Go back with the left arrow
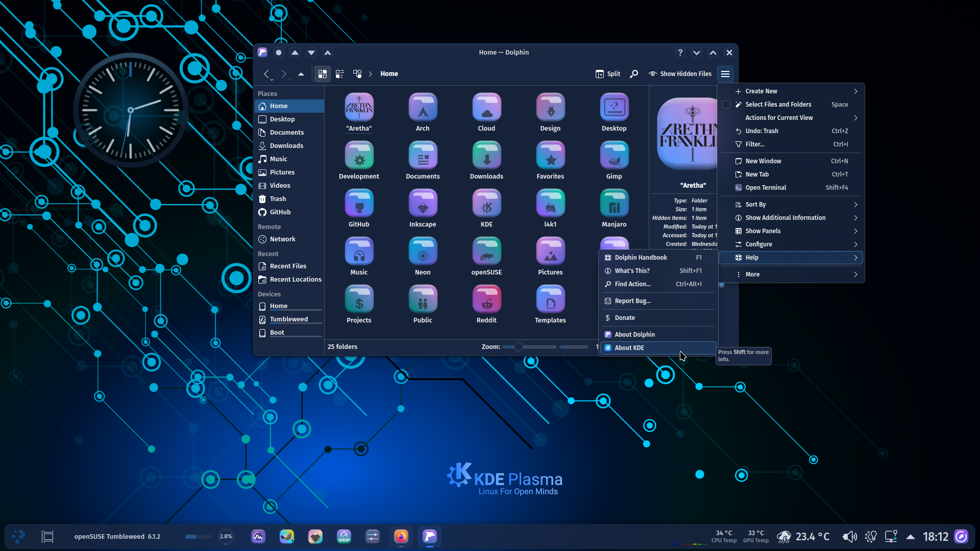The image size is (980, 551). pos(266,74)
